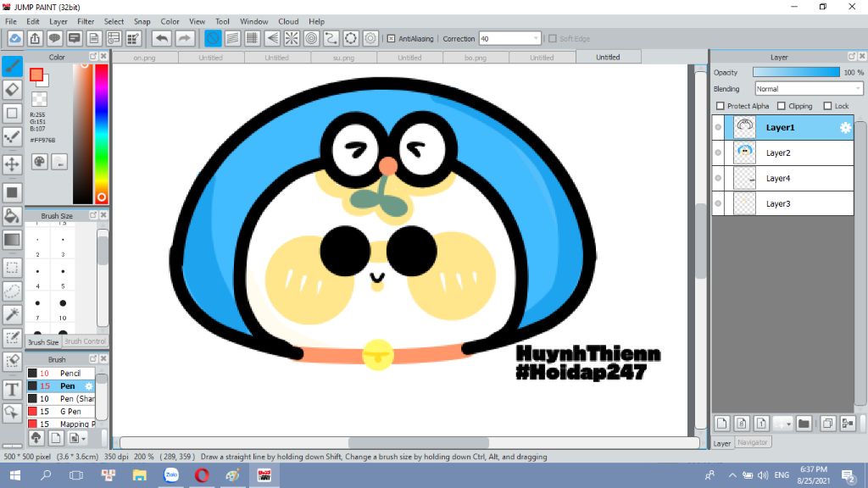Toggle visibility of Layer4
Viewport: 868px width, 488px height.
tap(718, 178)
